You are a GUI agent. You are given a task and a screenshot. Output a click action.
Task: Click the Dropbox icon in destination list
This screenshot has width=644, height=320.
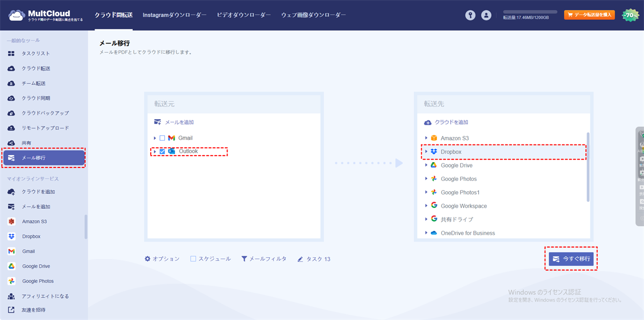[x=434, y=152]
